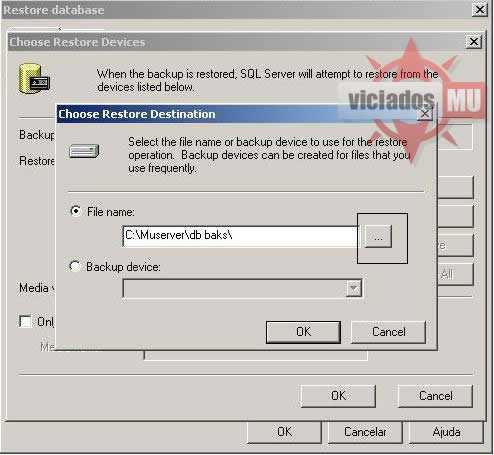Select the File name radio option
Image resolution: width=494 pixels, height=455 pixels.
(x=76, y=211)
